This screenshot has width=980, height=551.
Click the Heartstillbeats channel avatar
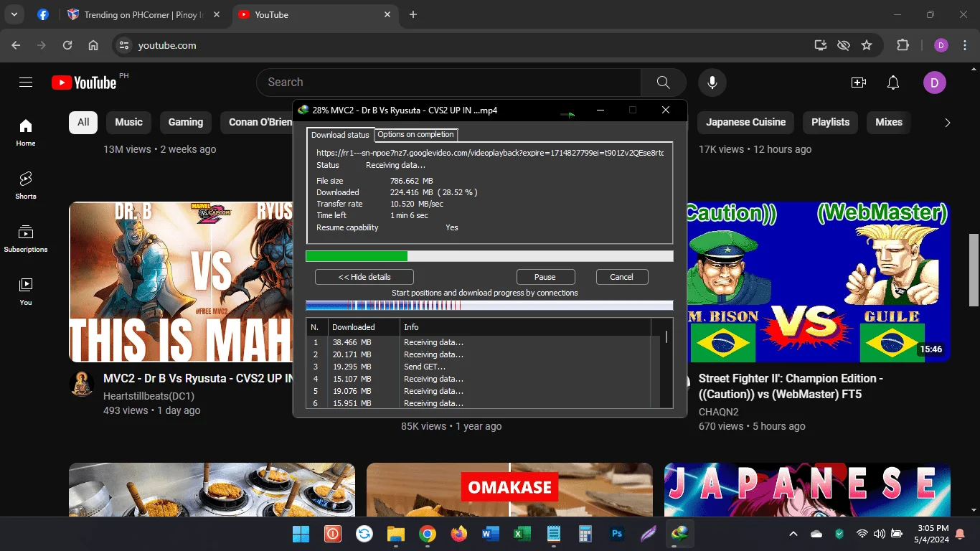click(x=82, y=384)
